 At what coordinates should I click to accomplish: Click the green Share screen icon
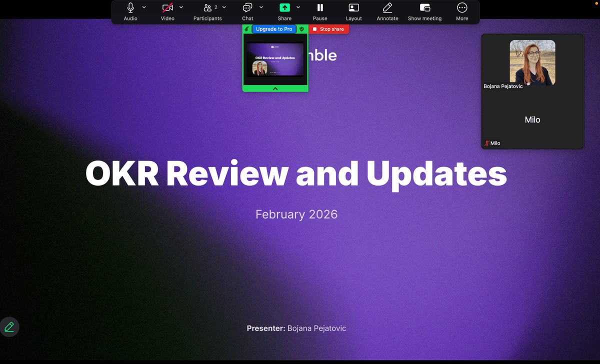click(284, 8)
